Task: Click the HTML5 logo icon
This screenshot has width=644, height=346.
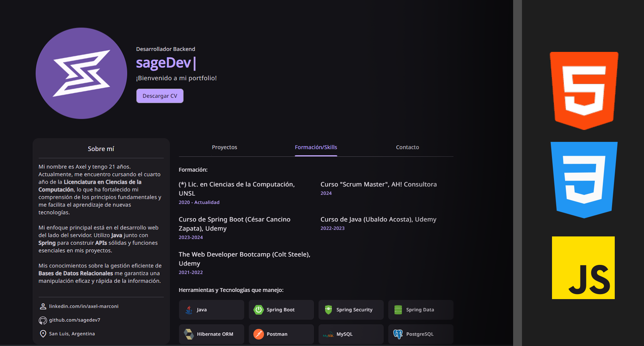Action: click(x=584, y=91)
